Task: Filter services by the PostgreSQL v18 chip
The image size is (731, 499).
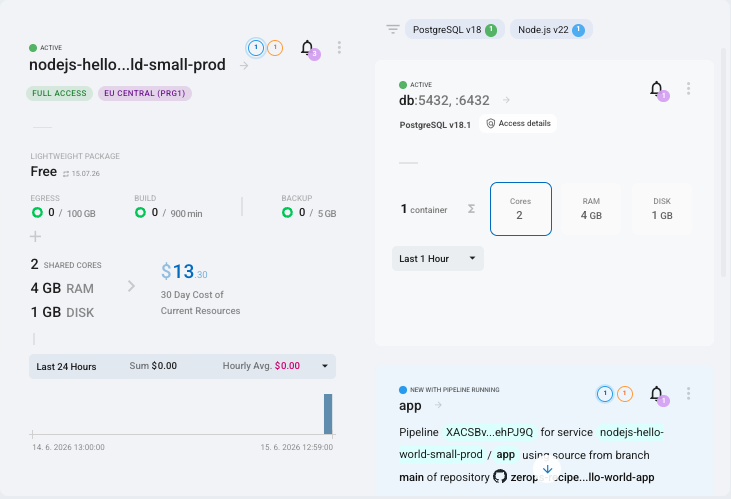Action: (x=455, y=29)
